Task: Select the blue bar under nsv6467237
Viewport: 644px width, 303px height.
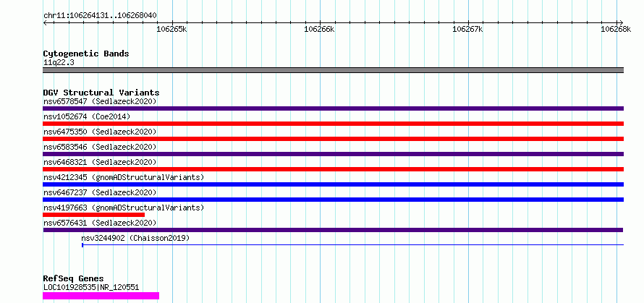Action: 333,200
